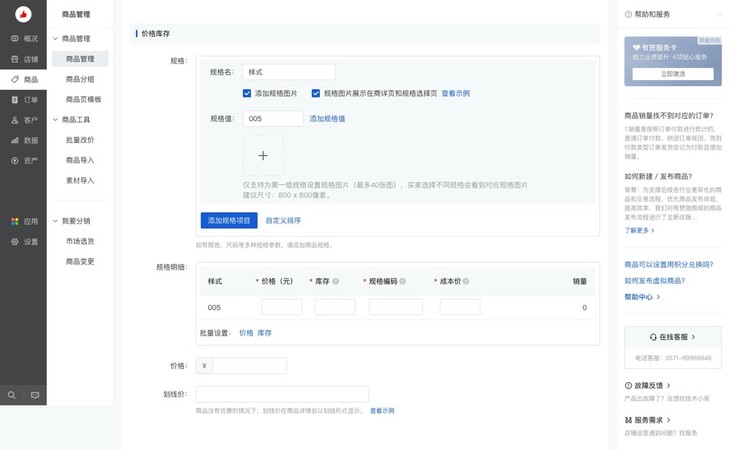Screen dimensions: 730x450
Task: Click the message icon at sidebar bottom
Action: click(35, 395)
